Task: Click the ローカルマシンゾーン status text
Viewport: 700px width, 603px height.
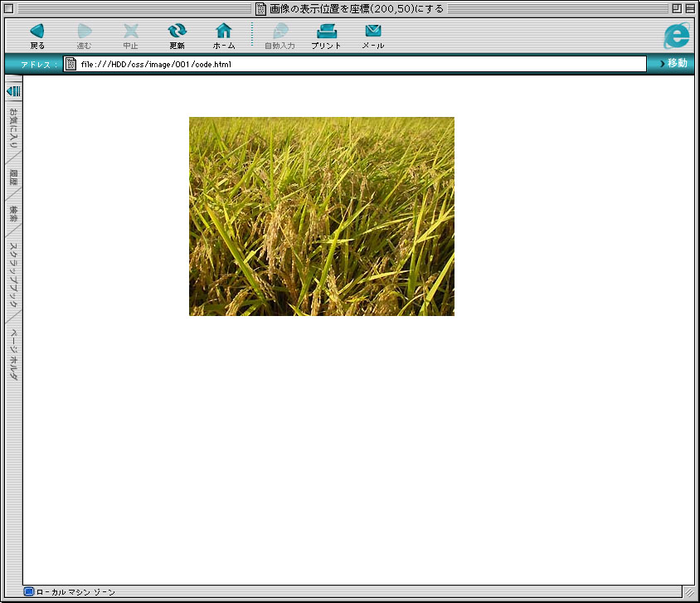Action: coord(75,592)
